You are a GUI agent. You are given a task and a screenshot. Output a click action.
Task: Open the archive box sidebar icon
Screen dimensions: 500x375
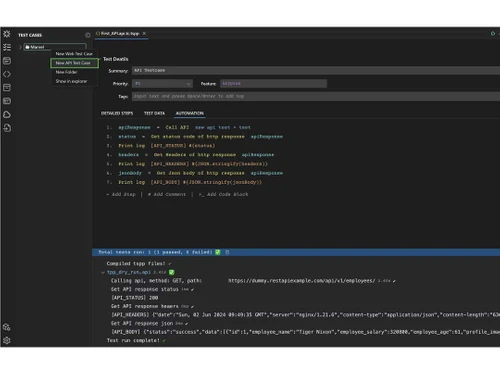[7, 87]
